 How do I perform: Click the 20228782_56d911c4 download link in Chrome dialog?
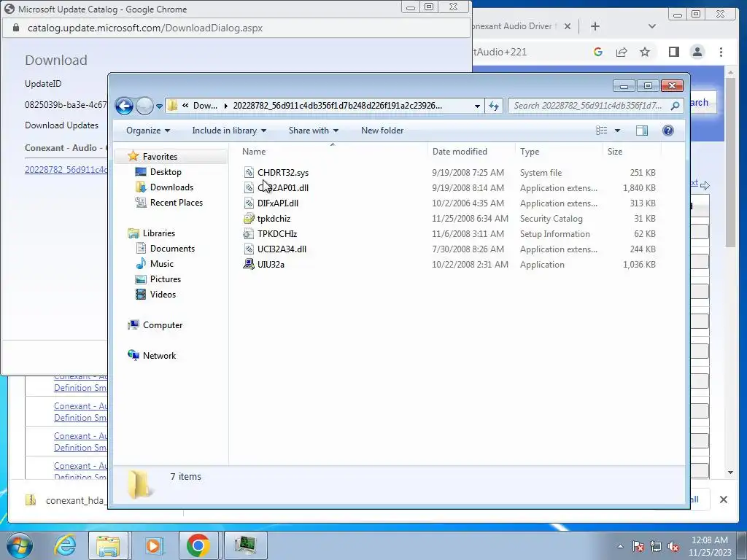(66, 169)
